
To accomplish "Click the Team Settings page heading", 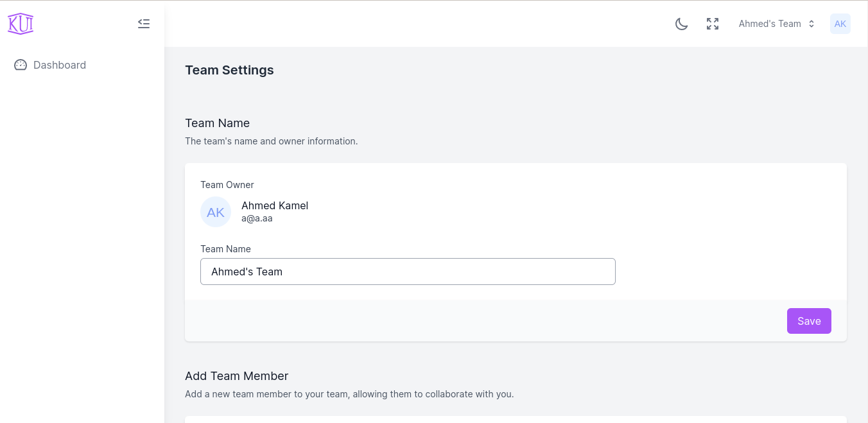I will (229, 70).
